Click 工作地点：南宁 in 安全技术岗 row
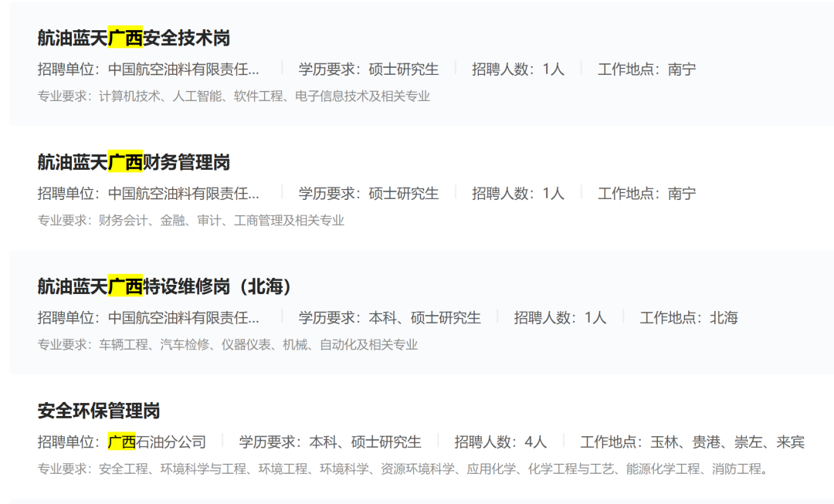Screen dimensions: 834x504 (647, 69)
